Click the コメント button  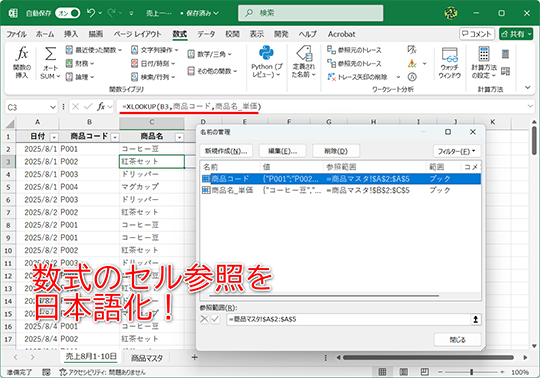(477, 34)
